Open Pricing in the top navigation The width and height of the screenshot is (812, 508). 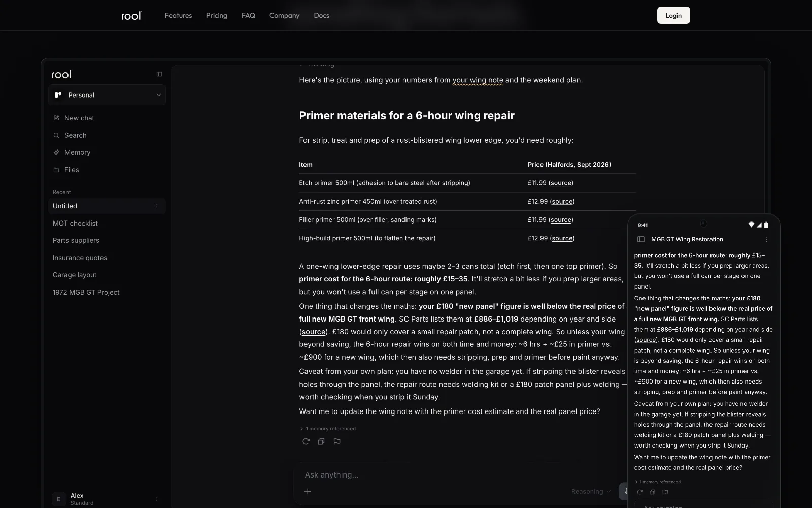(x=217, y=16)
